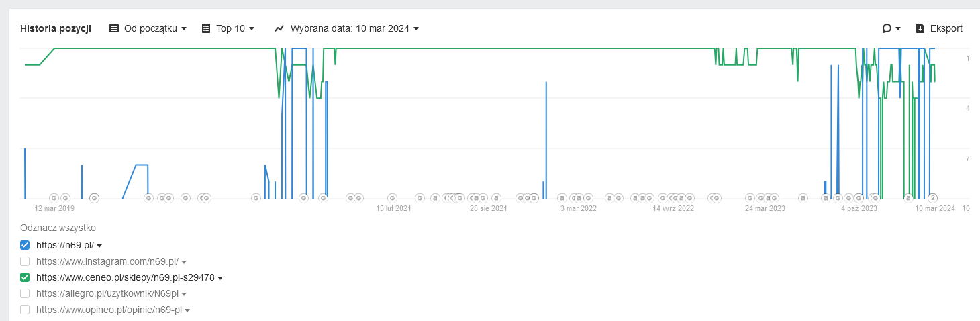Open the Wybrana data: 10 mar 2024 dropdown
Image resolution: width=980 pixels, height=321 pixels.
point(354,28)
